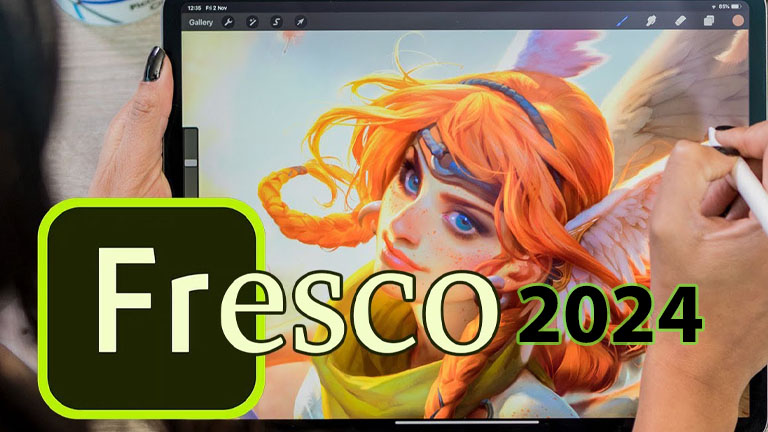Activate the Selection S tool
Image resolution: width=768 pixels, height=432 pixels.
pos(276,22)
